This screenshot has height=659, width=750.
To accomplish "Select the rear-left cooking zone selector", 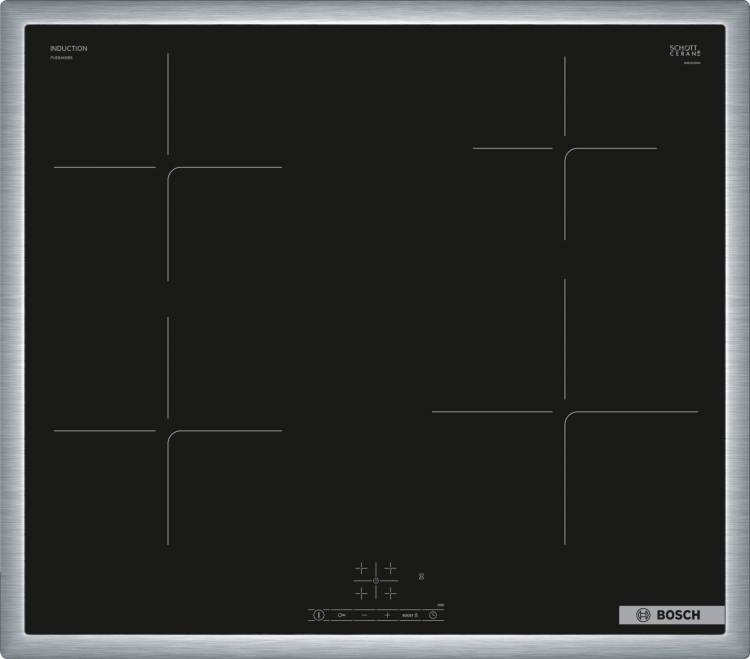I will pyautogui.click(x=361, y=568).
